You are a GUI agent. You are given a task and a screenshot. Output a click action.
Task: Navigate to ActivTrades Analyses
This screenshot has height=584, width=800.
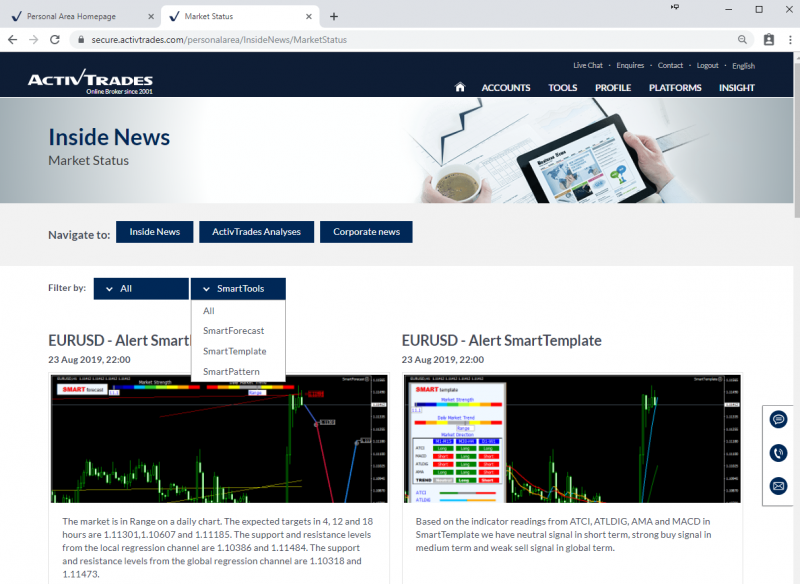tap(257, 232)
